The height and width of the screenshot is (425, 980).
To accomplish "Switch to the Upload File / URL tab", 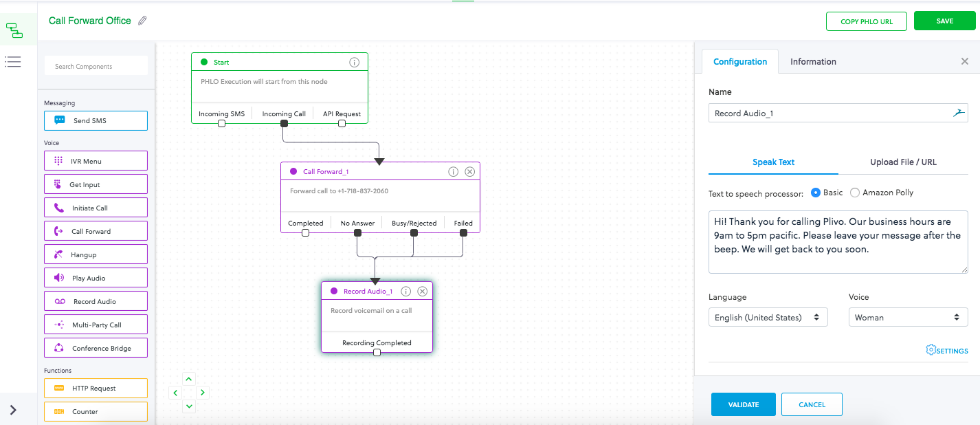I will click(903, 162).
